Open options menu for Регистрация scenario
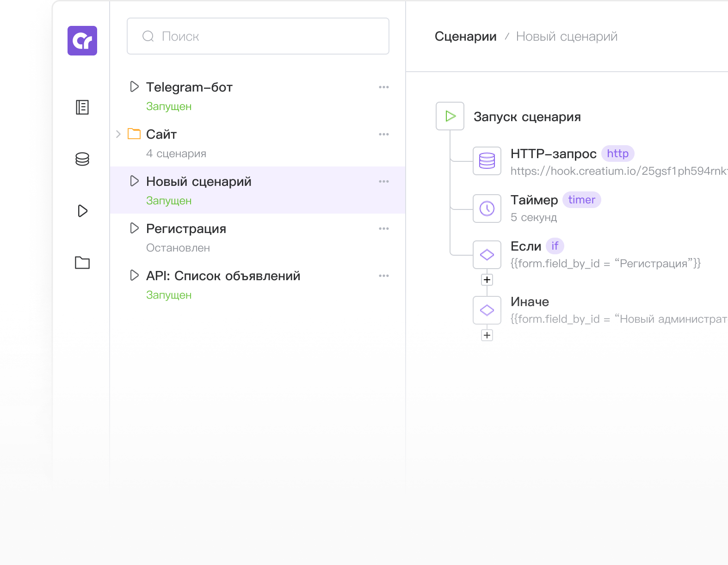 click(x=384, y=228)
